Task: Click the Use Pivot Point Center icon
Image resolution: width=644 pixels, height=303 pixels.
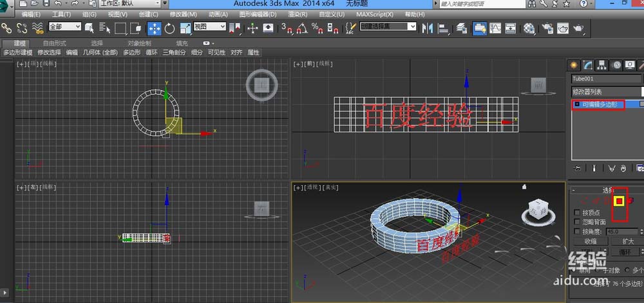Action: coord(236,28)
